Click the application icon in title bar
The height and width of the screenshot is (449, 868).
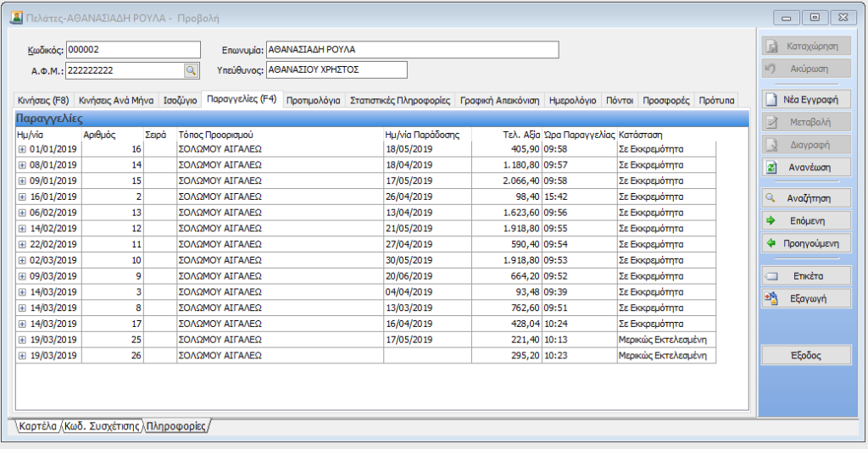click(17, 18)
